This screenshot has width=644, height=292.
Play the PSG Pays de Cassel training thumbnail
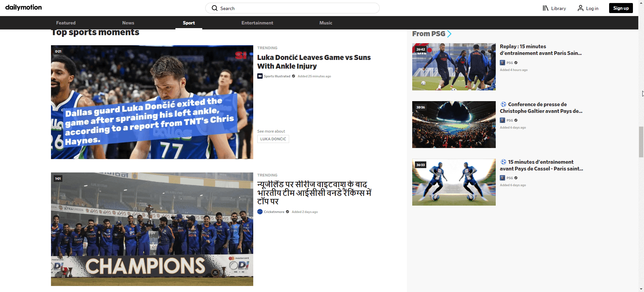click(x=454, y=182)
